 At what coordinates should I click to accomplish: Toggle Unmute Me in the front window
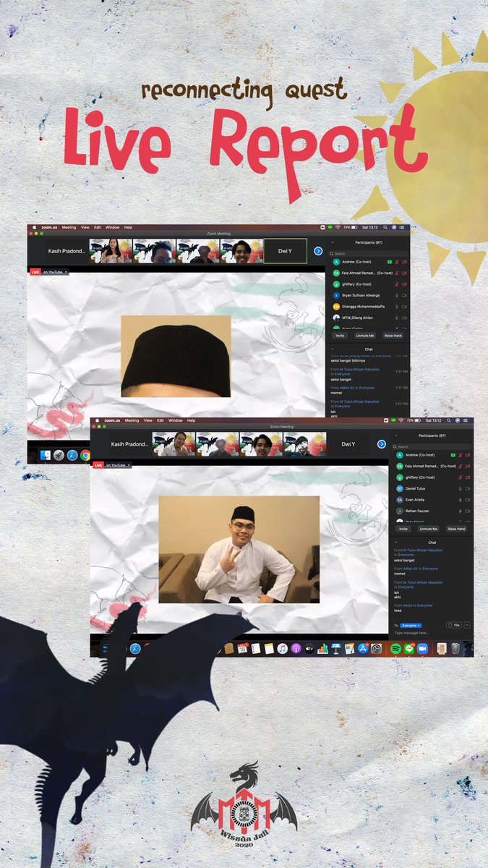tap(429, 529)
